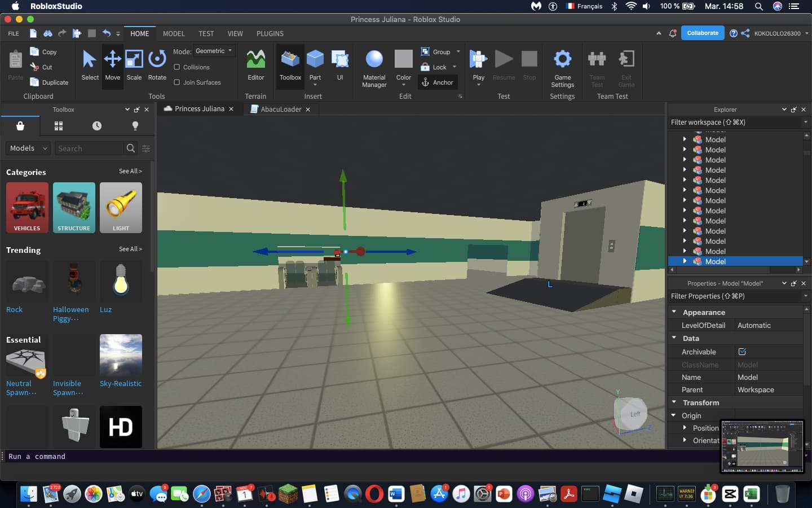Duplicate the selected object
Image resolution: width=812 pixels, height=508 pixels.
click(x=49, y=82)
